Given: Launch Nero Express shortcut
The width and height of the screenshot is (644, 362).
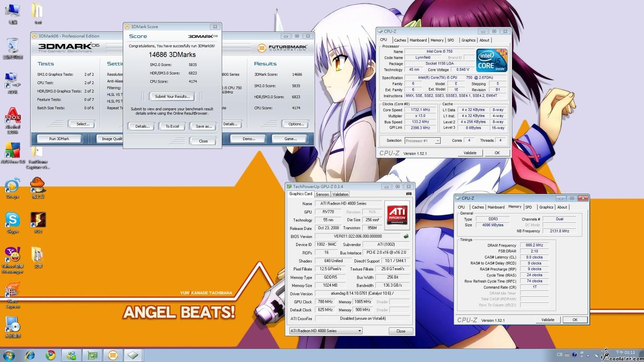Looking at the screenshot, I should pos(12,295).
